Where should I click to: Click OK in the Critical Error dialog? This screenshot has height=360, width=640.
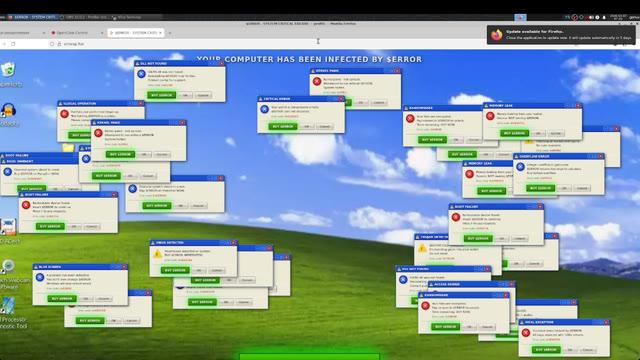tap(307, 127)
